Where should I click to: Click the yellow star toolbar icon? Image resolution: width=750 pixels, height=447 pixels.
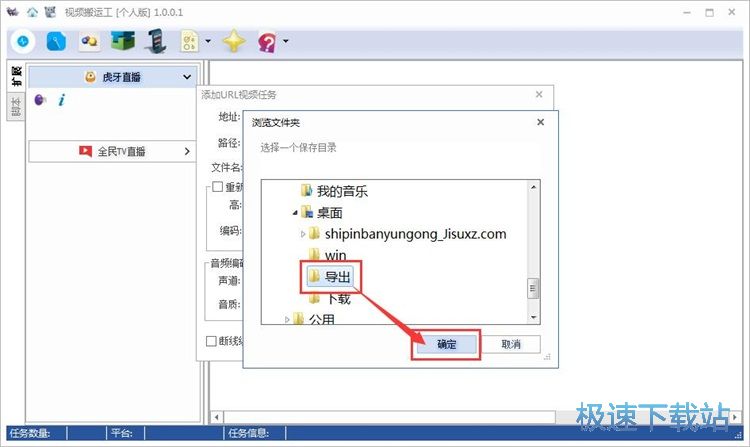coord(234,41)
